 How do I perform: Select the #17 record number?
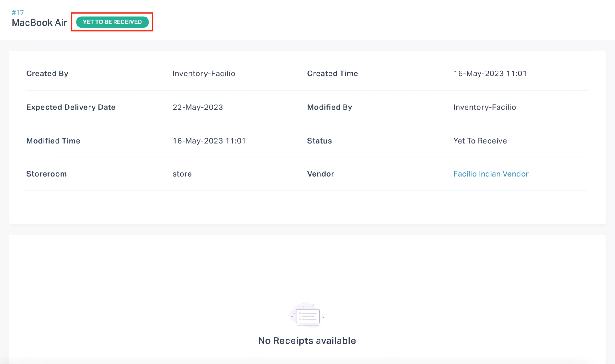[18, 13]
